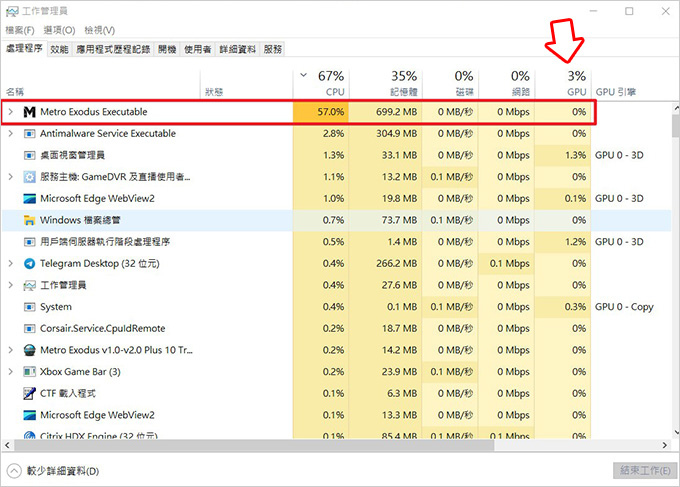This screenshot has width=680, height=487.
Task: Expand the Metro Exodus Executable process
Action: point(11,112)
